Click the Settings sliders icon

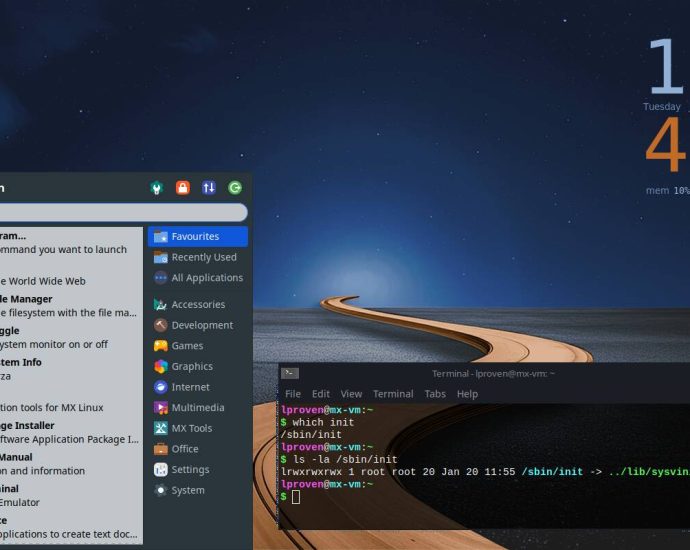161,470
